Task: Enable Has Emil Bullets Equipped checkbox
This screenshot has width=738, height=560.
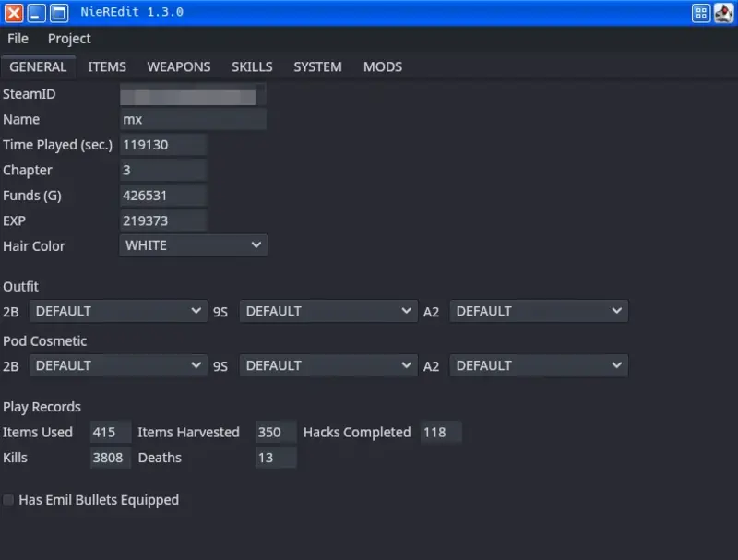Action: (x=8, y=500)
